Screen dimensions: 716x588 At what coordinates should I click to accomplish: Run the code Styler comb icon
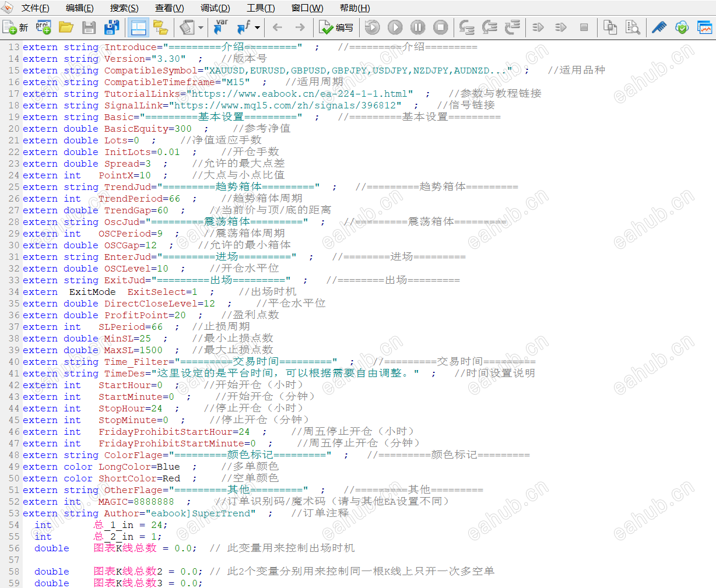tap(659, 27)
